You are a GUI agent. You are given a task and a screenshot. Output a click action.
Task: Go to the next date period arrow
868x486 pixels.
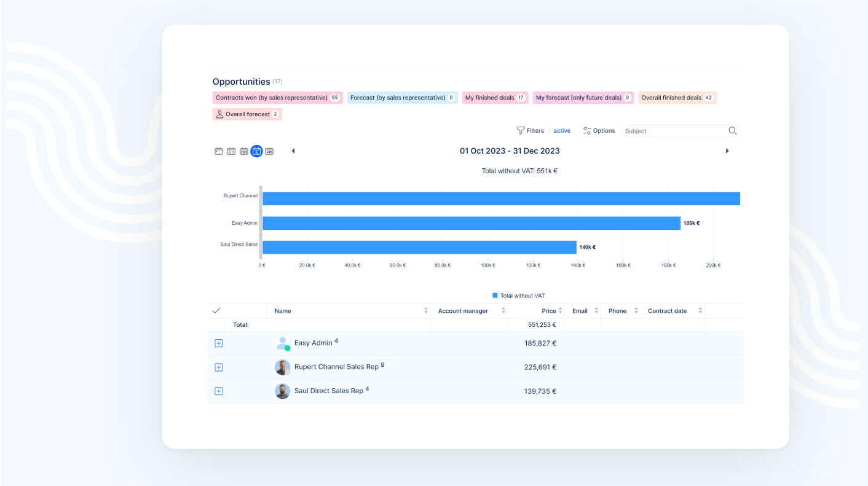(x=727, y=151)
